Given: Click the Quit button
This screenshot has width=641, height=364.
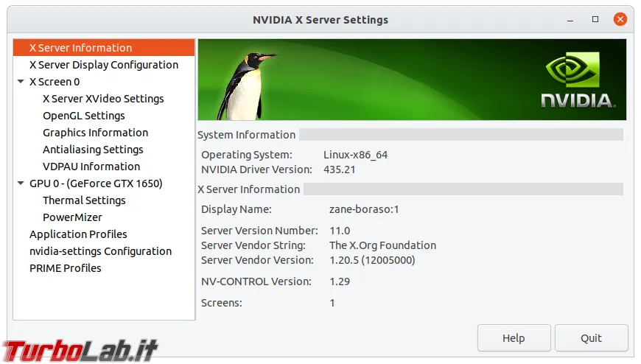Looking at the screenshot, I should (591, 338).
